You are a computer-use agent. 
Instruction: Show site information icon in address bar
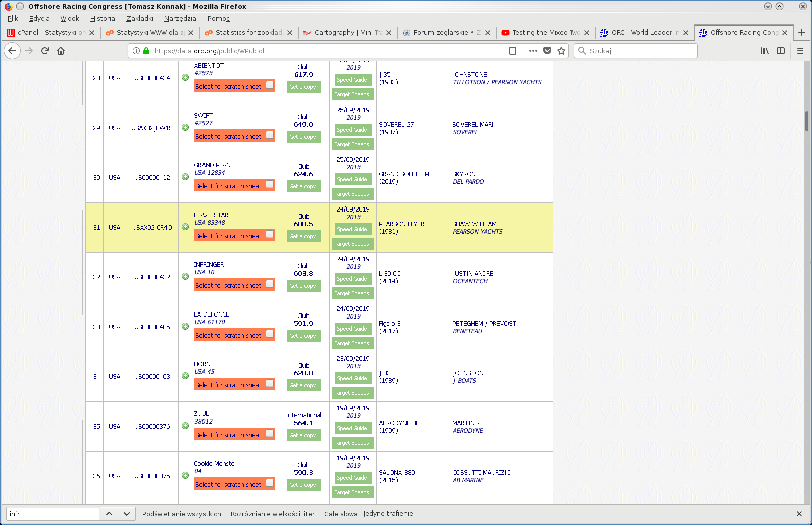click(x=136, y=51)
